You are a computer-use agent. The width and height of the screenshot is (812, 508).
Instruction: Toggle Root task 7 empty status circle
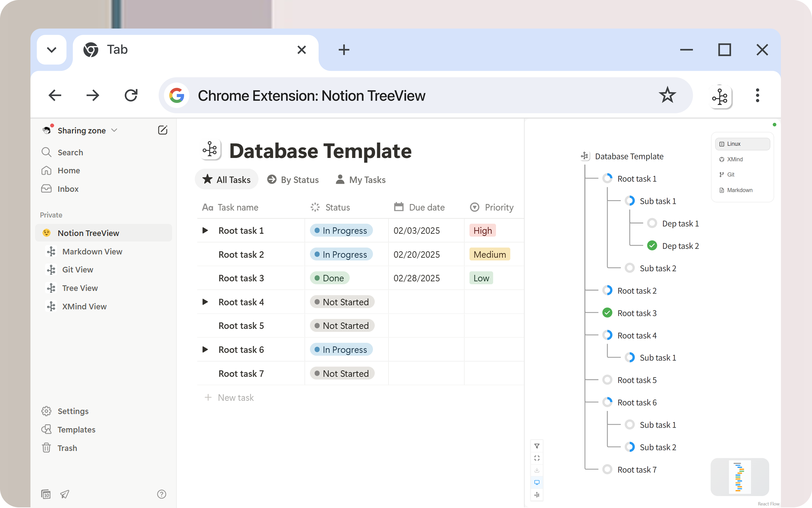(x=607, y=469)
